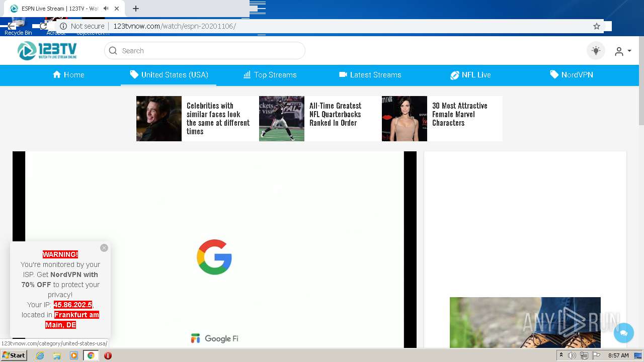Open media player from taskbar
This screenshot has height=362, width=644.
(x=74, y=355)
